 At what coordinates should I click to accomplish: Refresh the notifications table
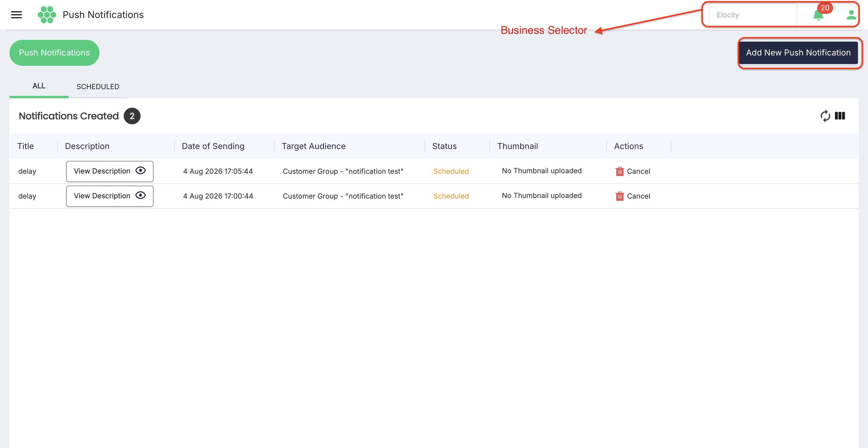(825, 116)
